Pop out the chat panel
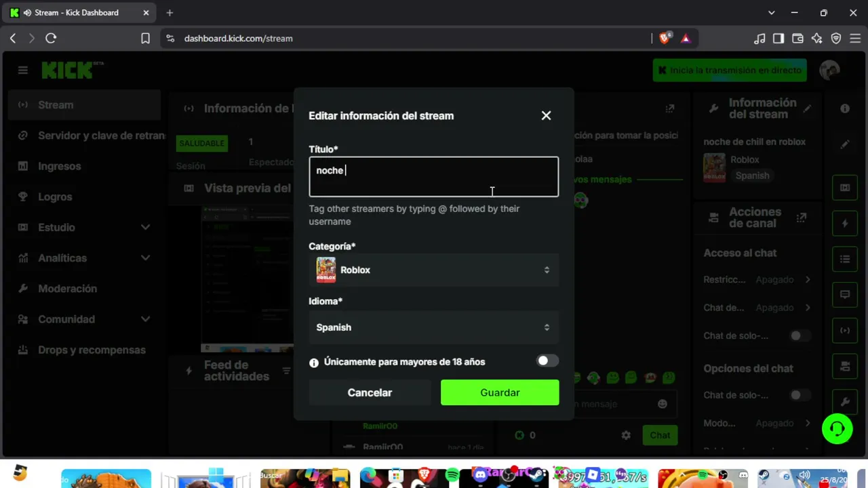The width and height of the screenshot is (868, 488). 670,108
